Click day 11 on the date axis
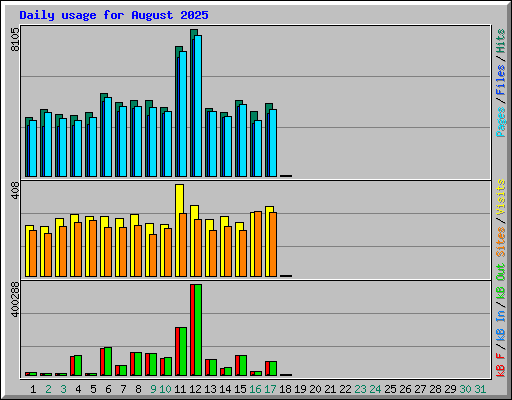 tap(180, 389)
